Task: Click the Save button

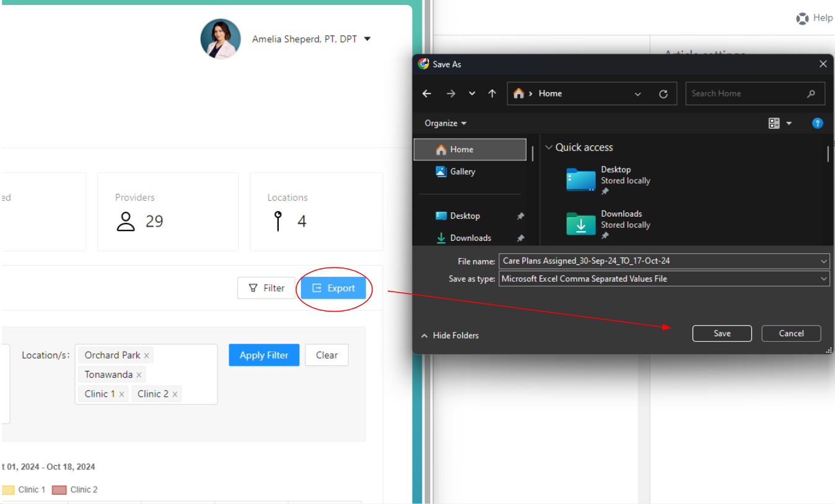Action: [x=722, y=333]
